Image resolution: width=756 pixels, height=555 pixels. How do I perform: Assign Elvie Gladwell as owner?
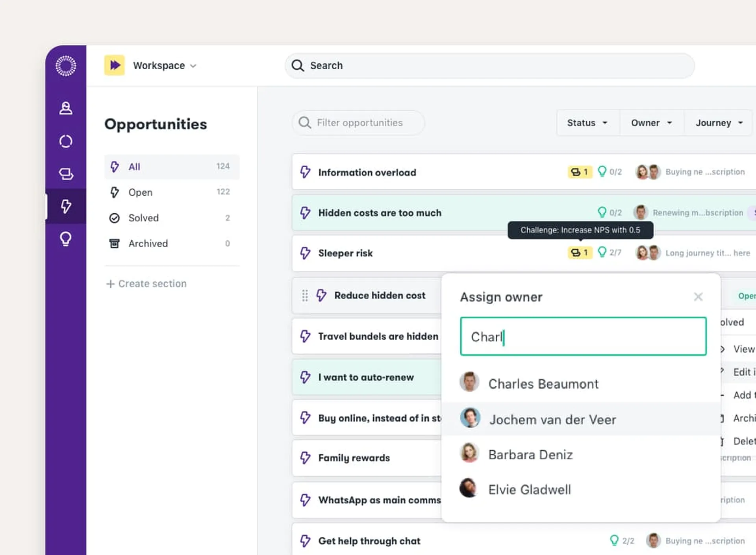581,489
